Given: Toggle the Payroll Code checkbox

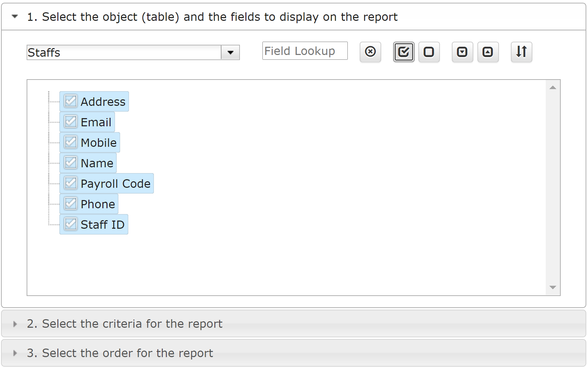Looking at the screenshot, I should tap(71, 183).
